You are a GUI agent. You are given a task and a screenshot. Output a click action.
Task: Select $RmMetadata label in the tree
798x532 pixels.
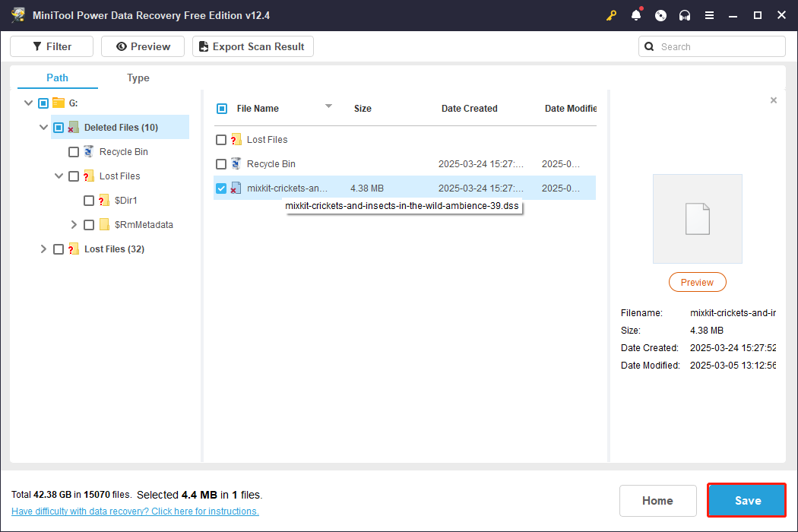144,224
